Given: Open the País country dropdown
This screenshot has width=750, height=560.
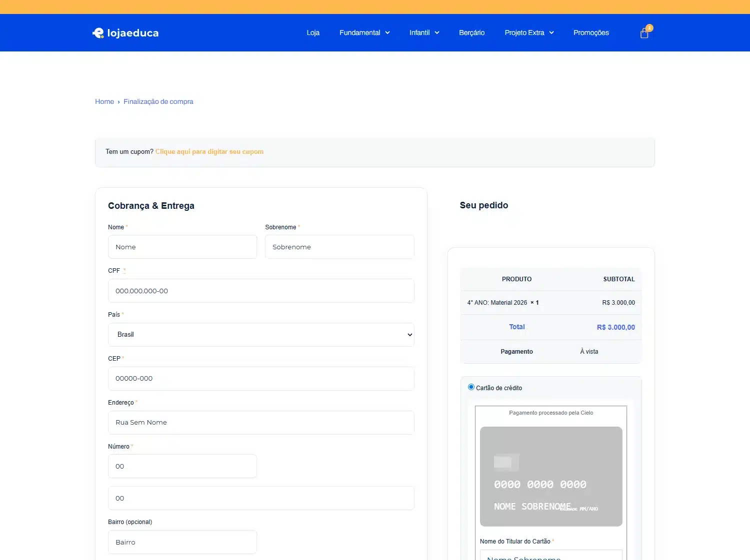Looking at the screenshot, I should click(x=261, y=335).
